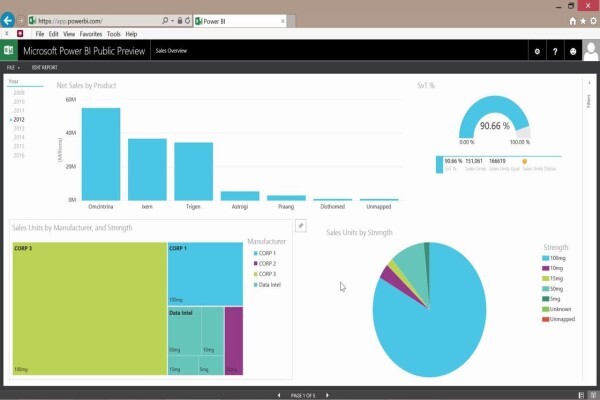Open the address bar search dropdown arrow
Screen dimensions: 600x400
point(172,21)
